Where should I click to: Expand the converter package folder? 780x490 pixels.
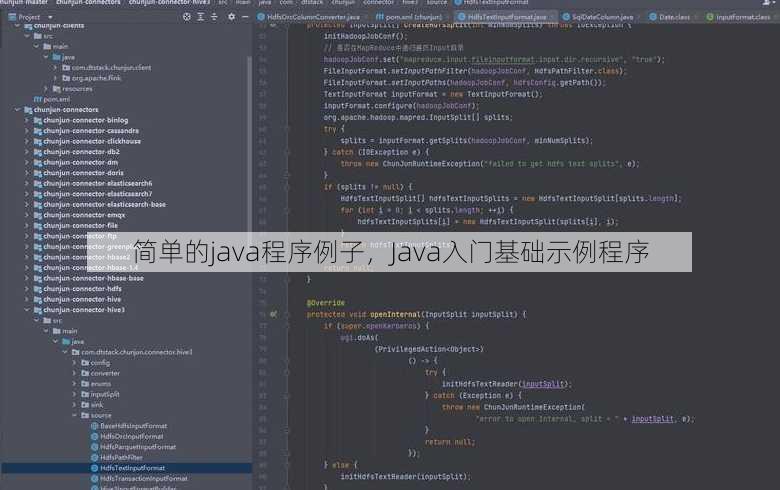tap(74, 373)
